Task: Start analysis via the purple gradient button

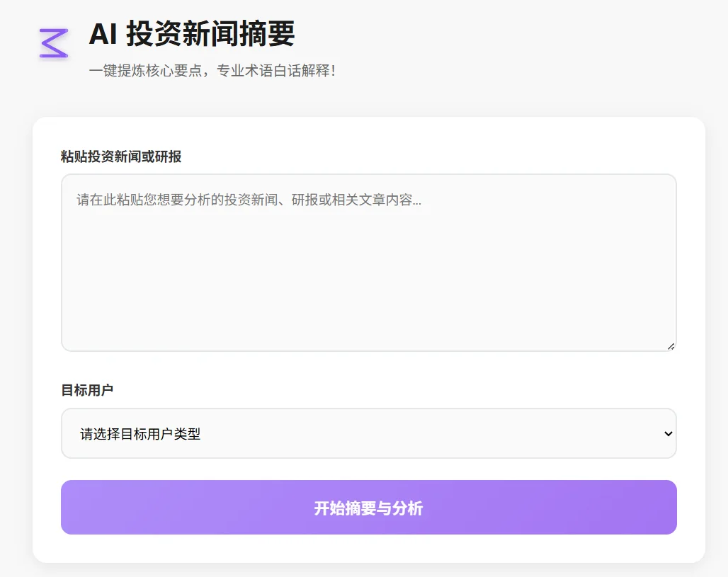Action: click(x=368, y=507)
